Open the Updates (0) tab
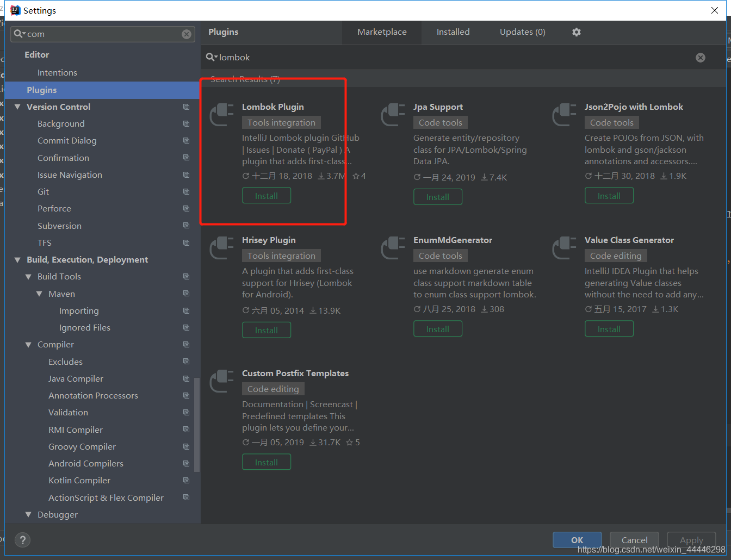 (523, 32)
